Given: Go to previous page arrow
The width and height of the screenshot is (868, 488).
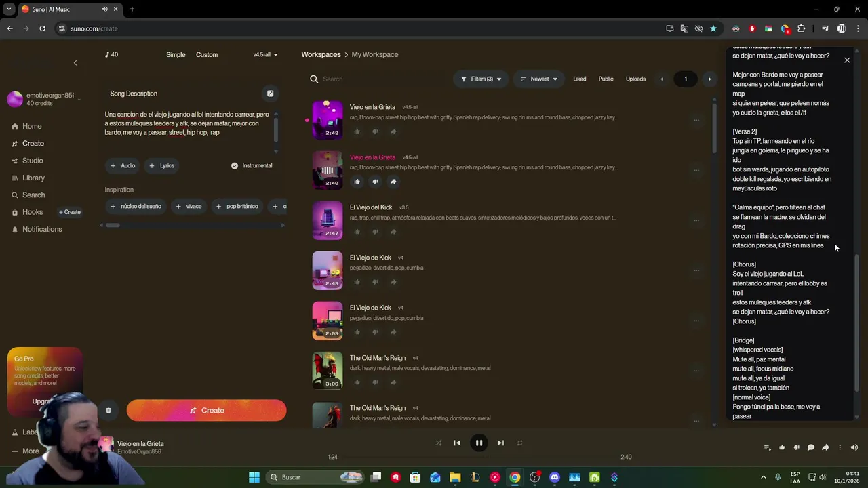Looking at the screenshot, I should tap(662, 79).
